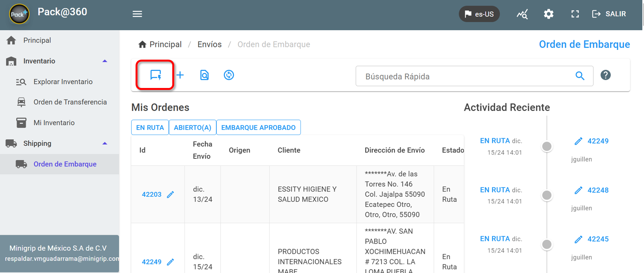
Task: Open activity order 42249 link
Action: tap(598, 141)
